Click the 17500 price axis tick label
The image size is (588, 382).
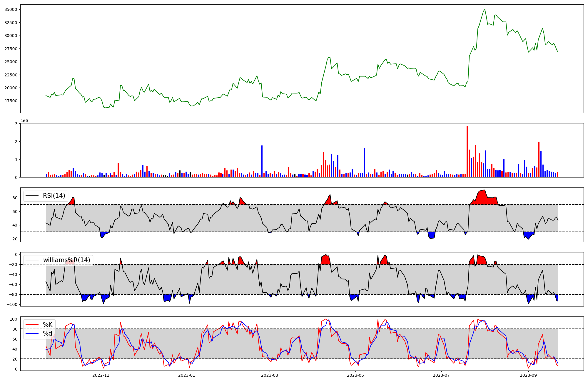tap(11, 101)
